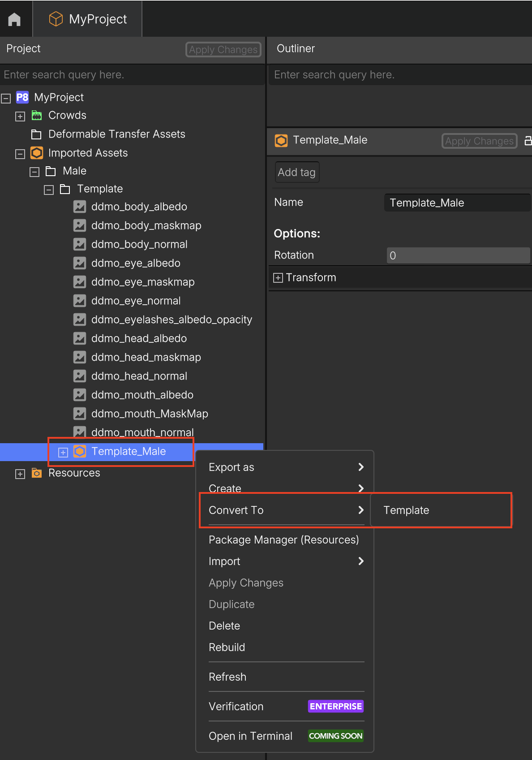Screen dimensions: 532x760
Task: Click the Outliner search field
Action: 400,75
